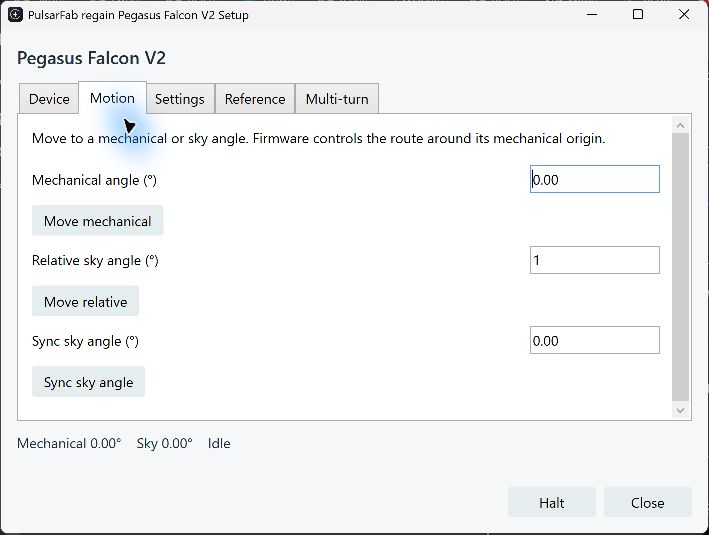Click the 'Idle' status indicator
The width and height of the screenshot is (709, 535).
(219, 443)
